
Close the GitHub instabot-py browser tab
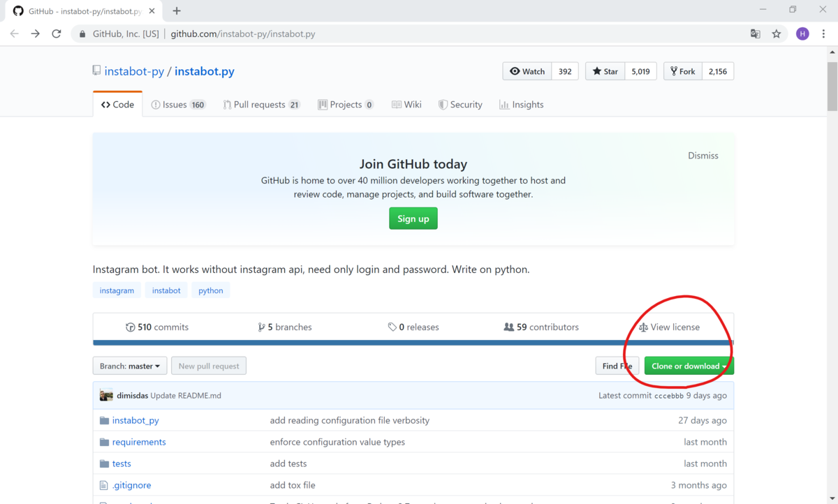[152, 11]
